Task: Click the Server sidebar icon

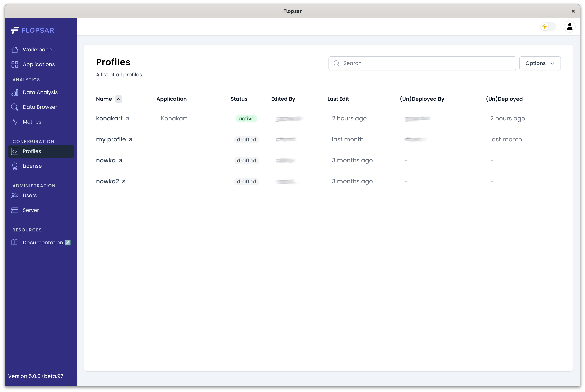Action: click(15, 210)
